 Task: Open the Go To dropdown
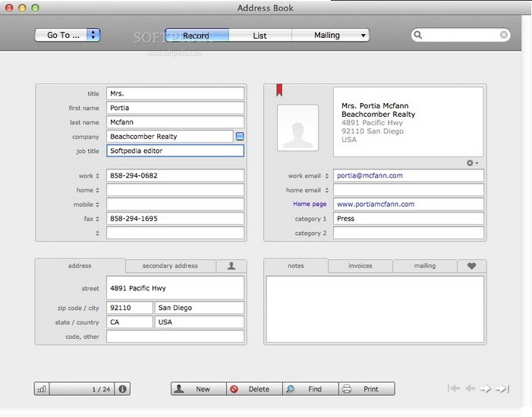click(68, 35)
